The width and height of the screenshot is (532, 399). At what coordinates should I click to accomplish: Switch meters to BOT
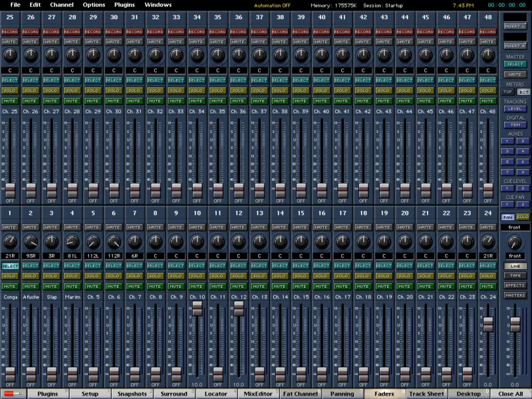coord(523,92)
